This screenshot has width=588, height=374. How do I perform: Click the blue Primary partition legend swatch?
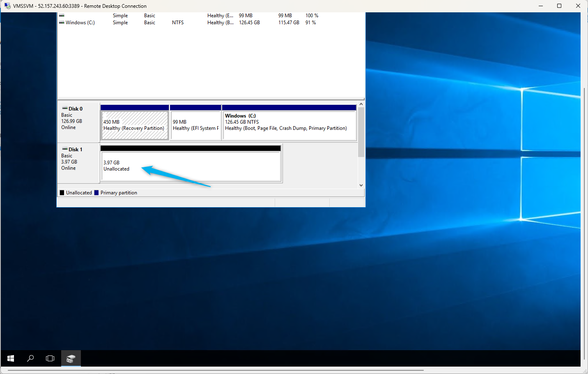pos(96,193)
